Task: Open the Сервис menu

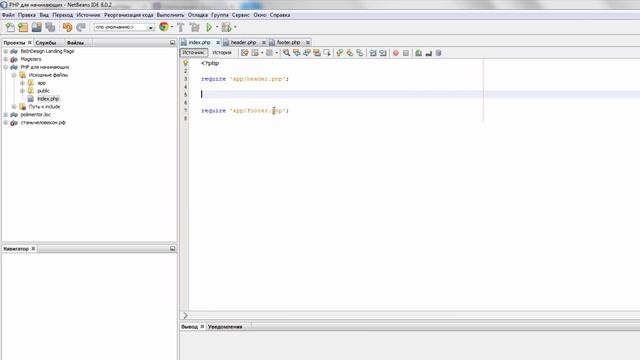Action: (240, 15)
